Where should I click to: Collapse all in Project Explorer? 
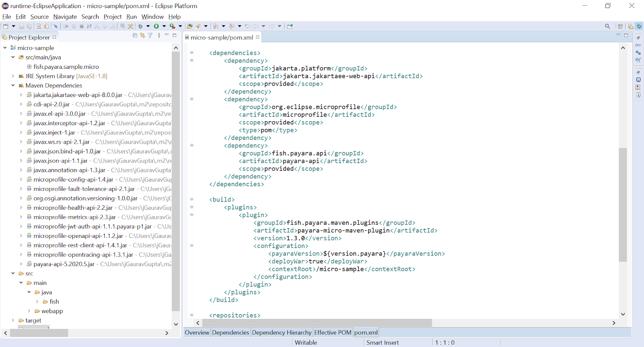point(135,35)
